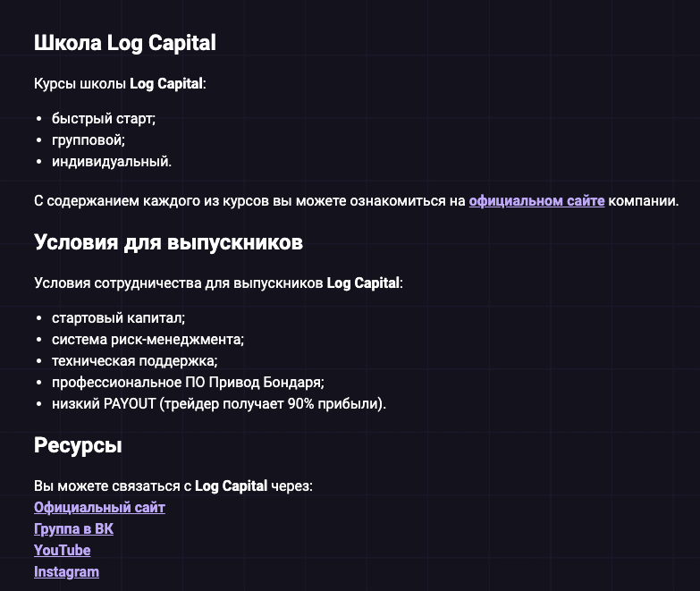The height and width of the screenshot is (591, 700).
Task: Visit the YouTube link
Action: pyautogui.click(x=62, y=551)
